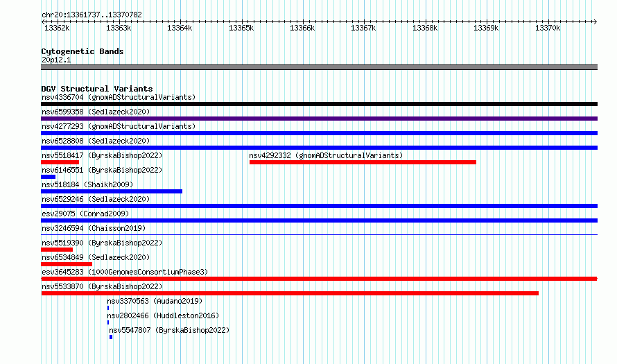Click the blue nsv4277293 variant bar
The image size is (617, 364).
[319, 133]
